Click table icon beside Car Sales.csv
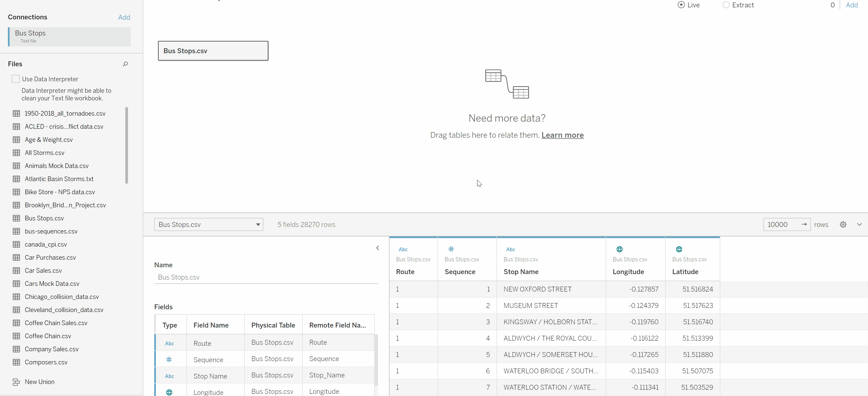The width and height of the screenshot is (868, 396). 16,271
